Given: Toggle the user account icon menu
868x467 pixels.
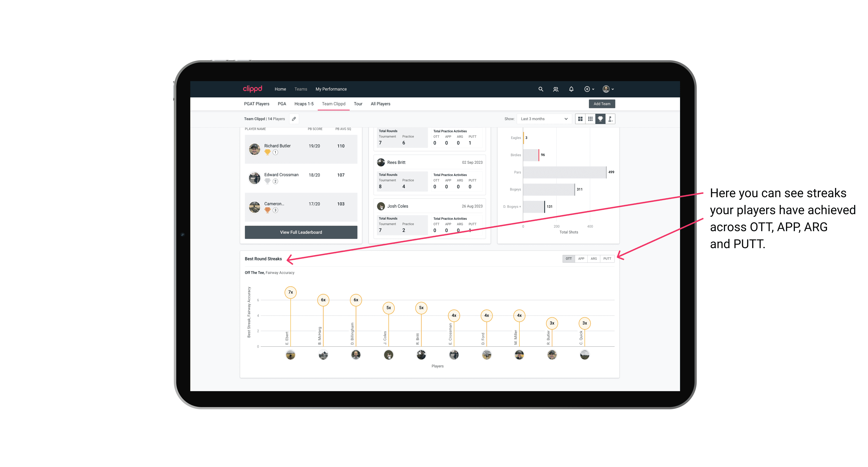Looking at the screenshot, I should [x=608, y=89].
